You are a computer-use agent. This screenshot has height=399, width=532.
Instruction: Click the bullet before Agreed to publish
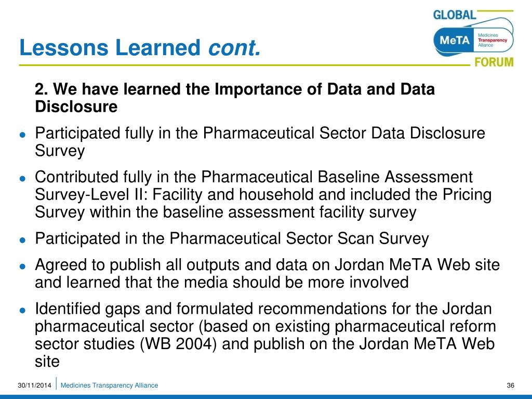(23, 267)
